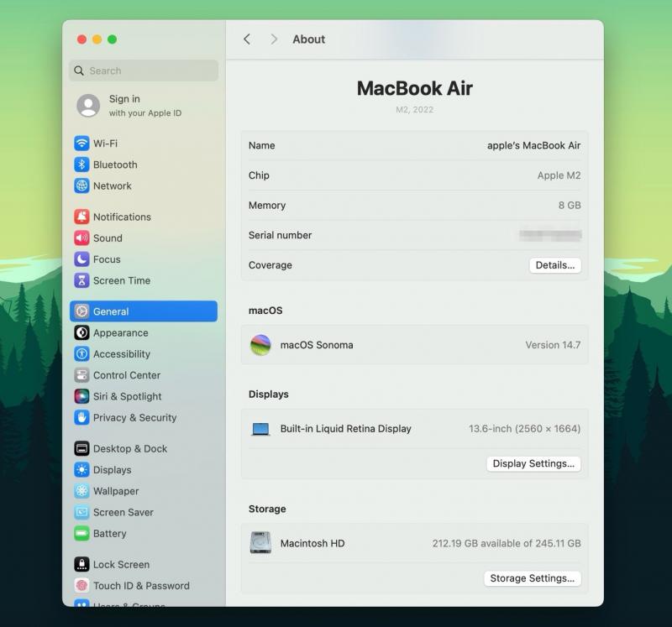672x627 pixels.
Task: Click the Bluetooth sidebar icon
Action: (x=81, y=165)
